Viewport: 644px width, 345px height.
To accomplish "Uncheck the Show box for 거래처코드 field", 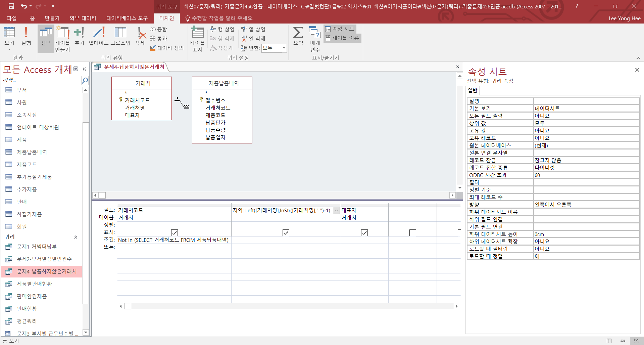I will (x=175, y=233).
